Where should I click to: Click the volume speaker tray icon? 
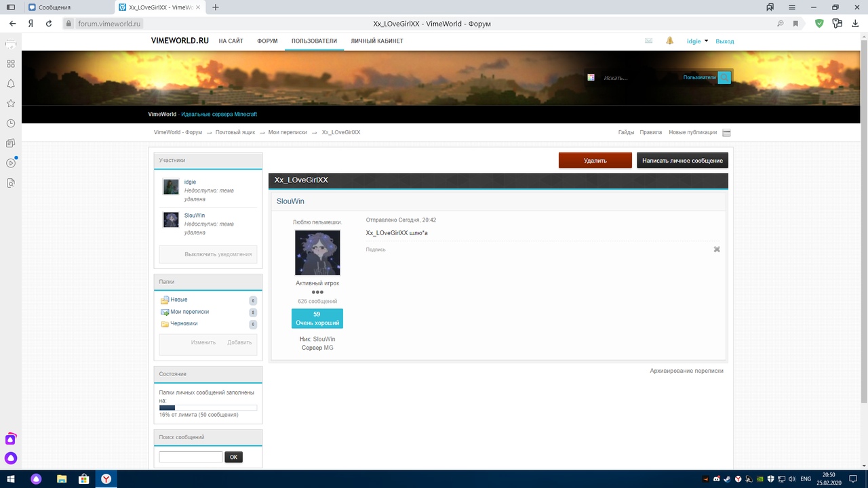791,479
